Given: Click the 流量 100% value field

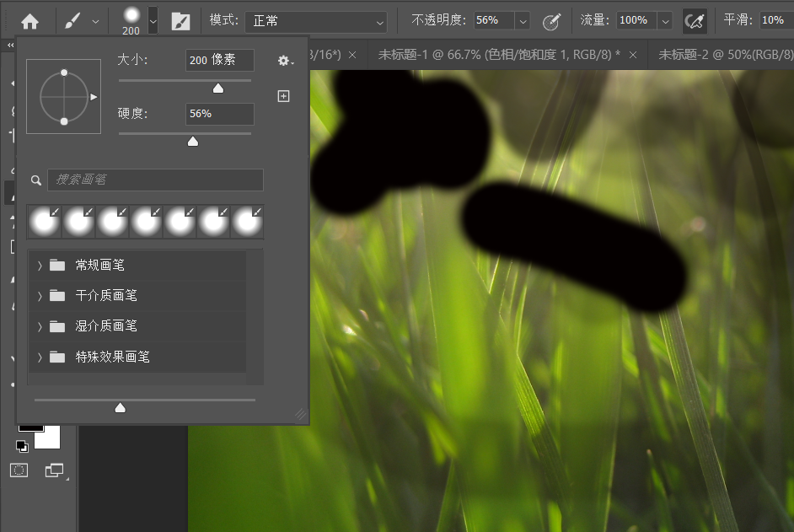Looking at the screenshot, I should coord(636,21).
